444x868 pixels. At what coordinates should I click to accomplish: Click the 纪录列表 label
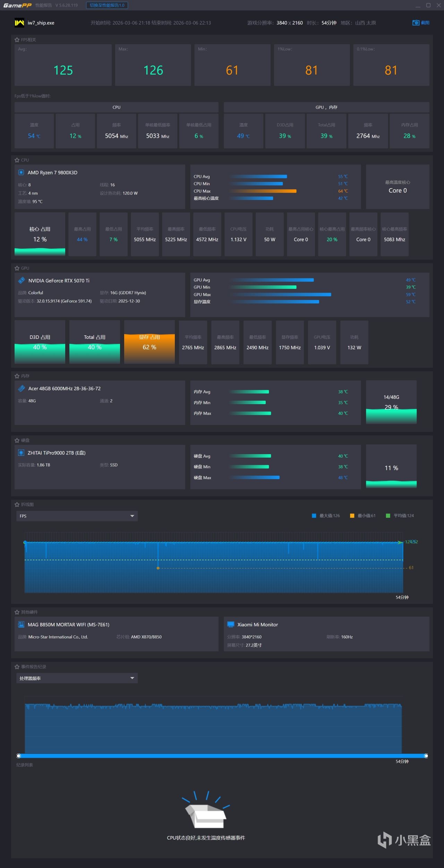tap(25, 765)
